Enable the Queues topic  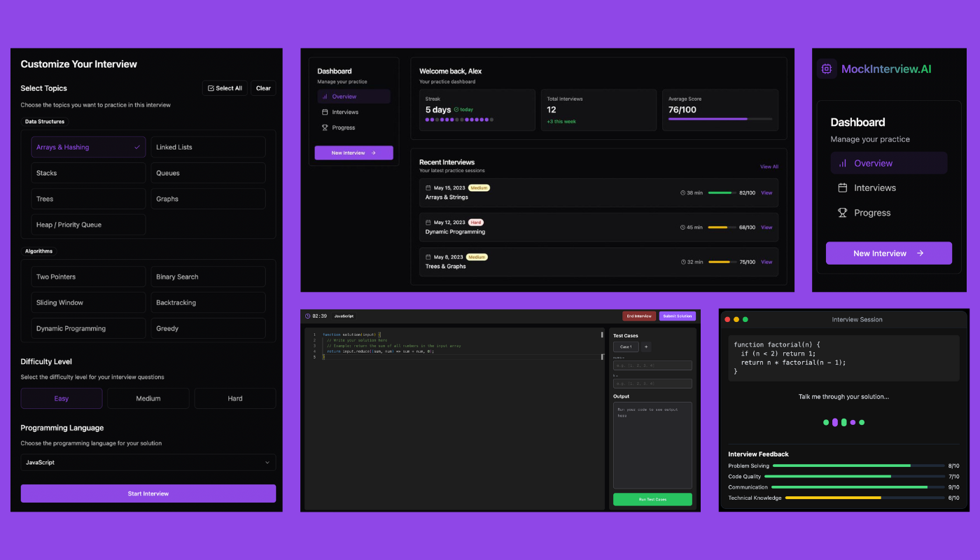click(208, 173)
